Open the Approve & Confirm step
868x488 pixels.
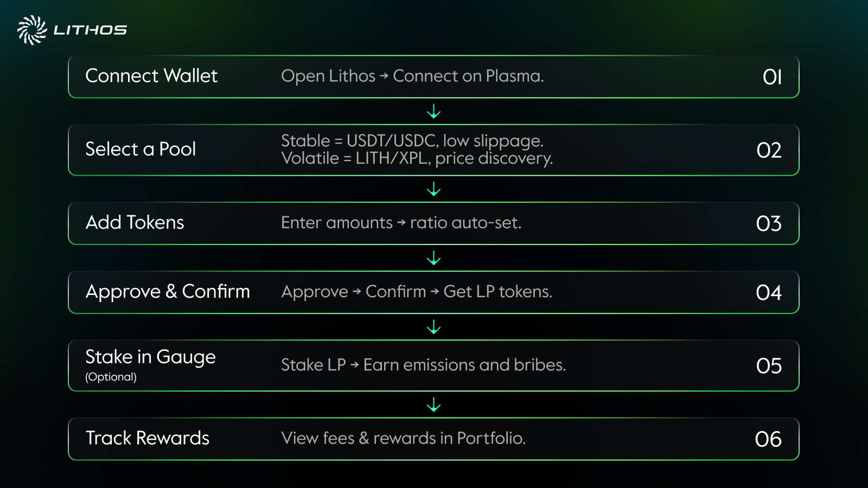(168, 292)
